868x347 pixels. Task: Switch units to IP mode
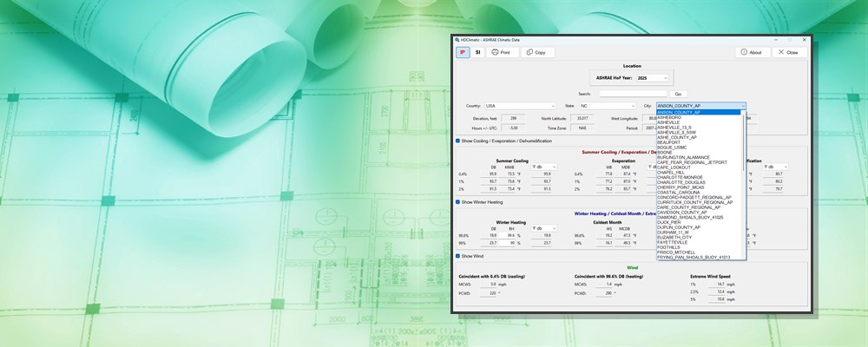463,52
